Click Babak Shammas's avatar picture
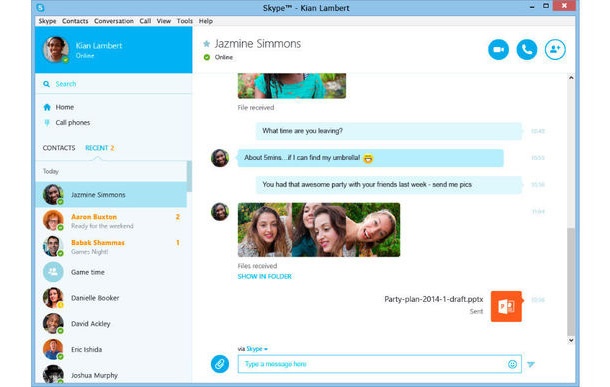The height and width of the screenshot is (387, 610). point(53,246)
